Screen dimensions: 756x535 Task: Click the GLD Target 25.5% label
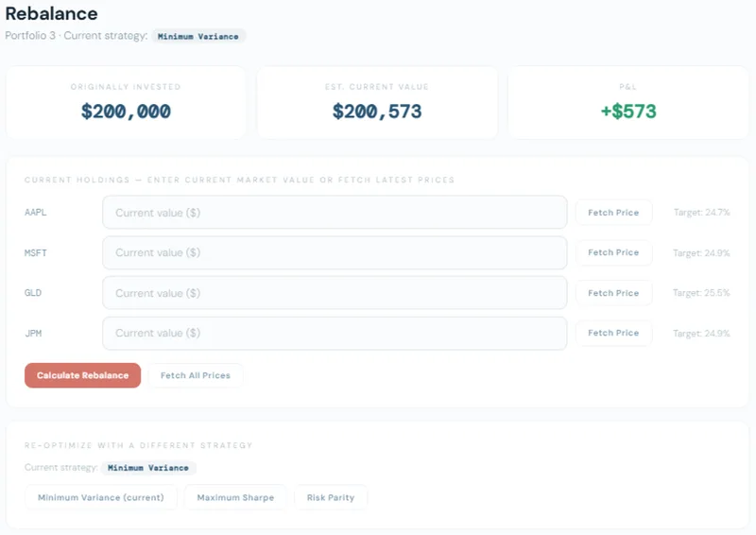pyautogui.click(x=701, y=293)
